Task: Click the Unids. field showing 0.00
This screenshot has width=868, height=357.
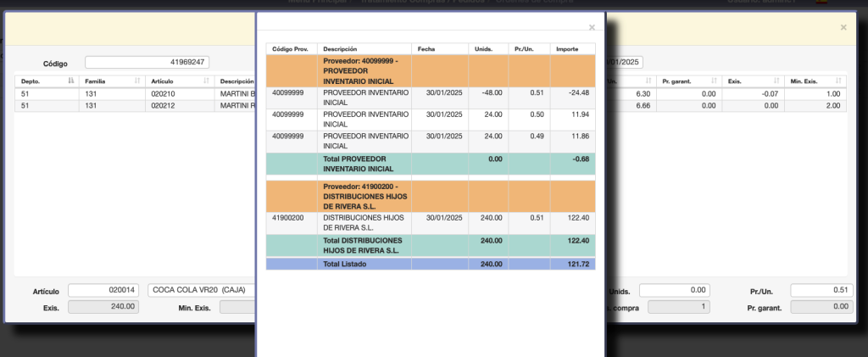Action: coord(674,290)
